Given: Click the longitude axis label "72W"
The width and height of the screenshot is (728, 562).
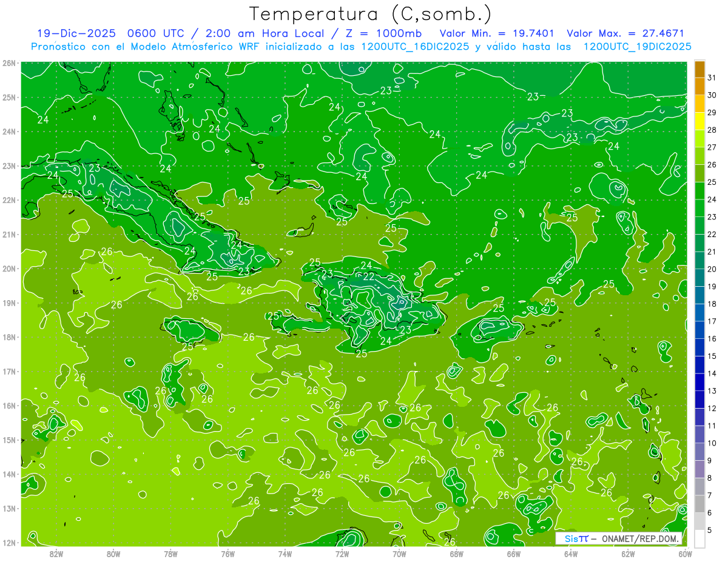Looking at the screenshot, I should tap(342, 553).
